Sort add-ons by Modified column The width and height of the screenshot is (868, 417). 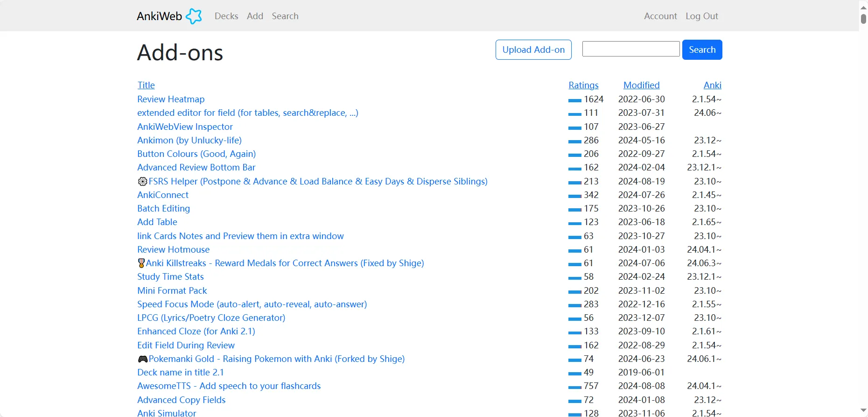[641, 85]
